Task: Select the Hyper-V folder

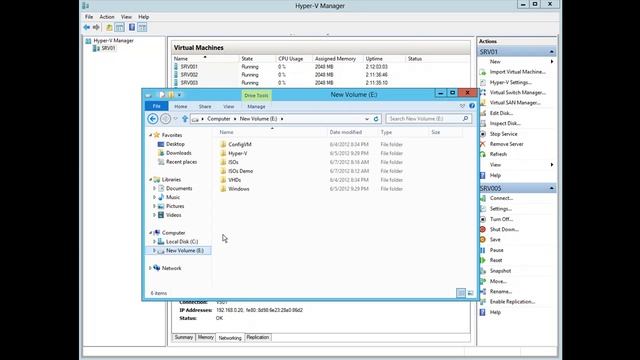Action: [238, 153]
